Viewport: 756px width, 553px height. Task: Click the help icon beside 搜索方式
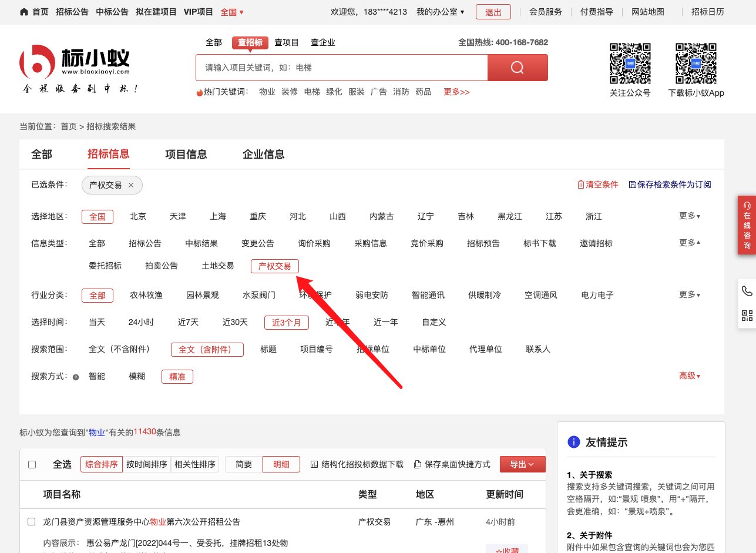pos(76,377)
